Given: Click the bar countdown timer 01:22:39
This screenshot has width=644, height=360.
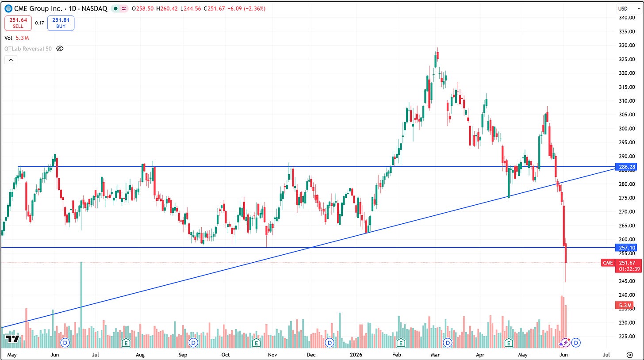Looking at the screenshot, I should point(629,269).
